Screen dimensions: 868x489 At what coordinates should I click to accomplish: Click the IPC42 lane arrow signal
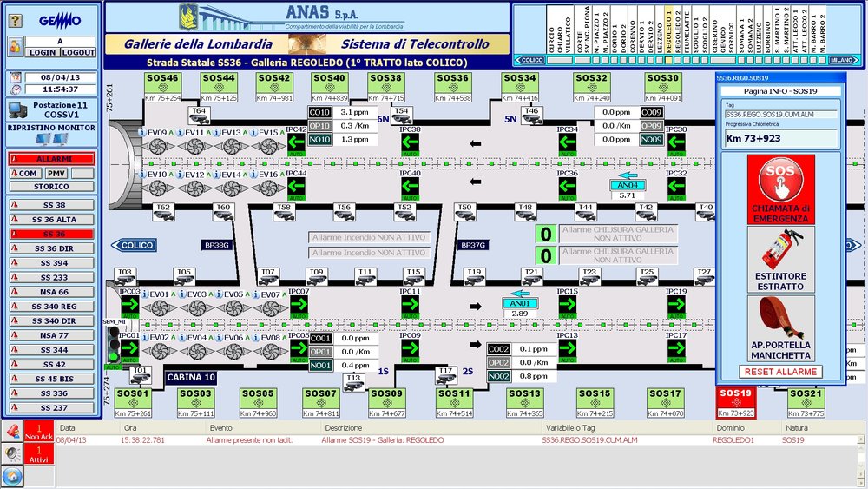(296, 144)
